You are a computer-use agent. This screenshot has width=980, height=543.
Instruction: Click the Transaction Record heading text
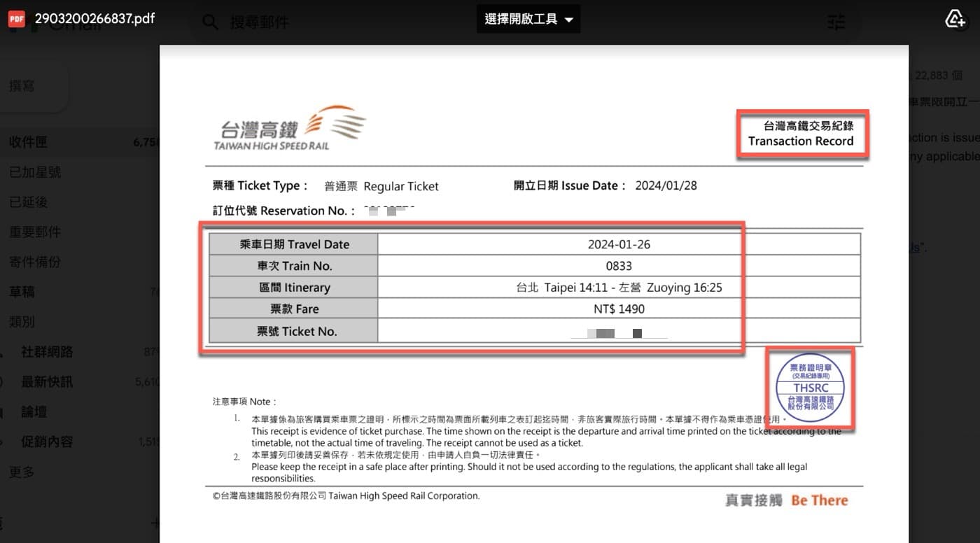point(801,141)
